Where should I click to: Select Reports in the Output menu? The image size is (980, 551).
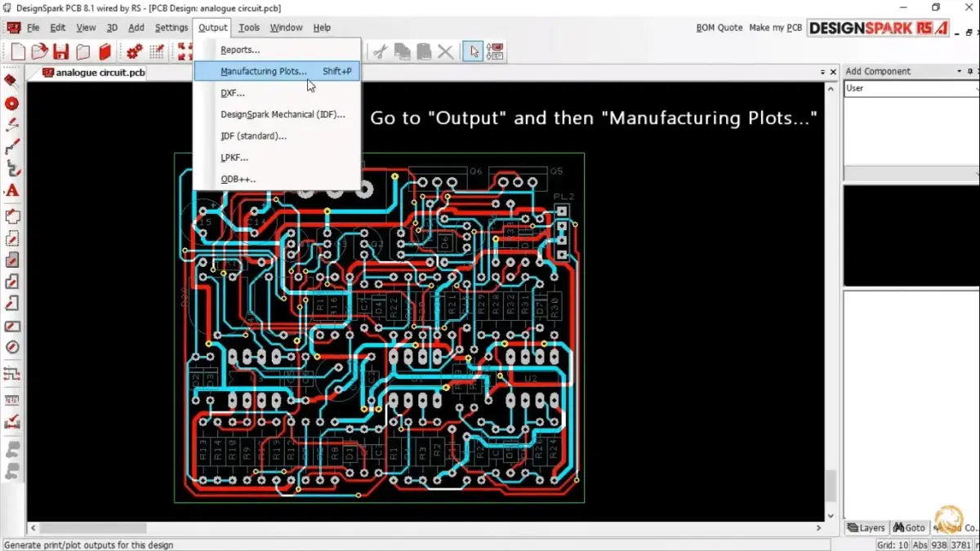point(240,50)
